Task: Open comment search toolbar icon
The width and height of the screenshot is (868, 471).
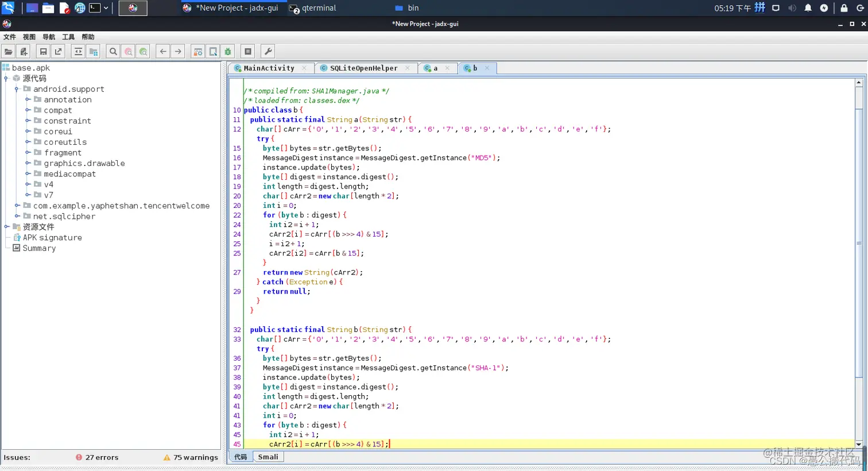Action: [x=143, y=52]
